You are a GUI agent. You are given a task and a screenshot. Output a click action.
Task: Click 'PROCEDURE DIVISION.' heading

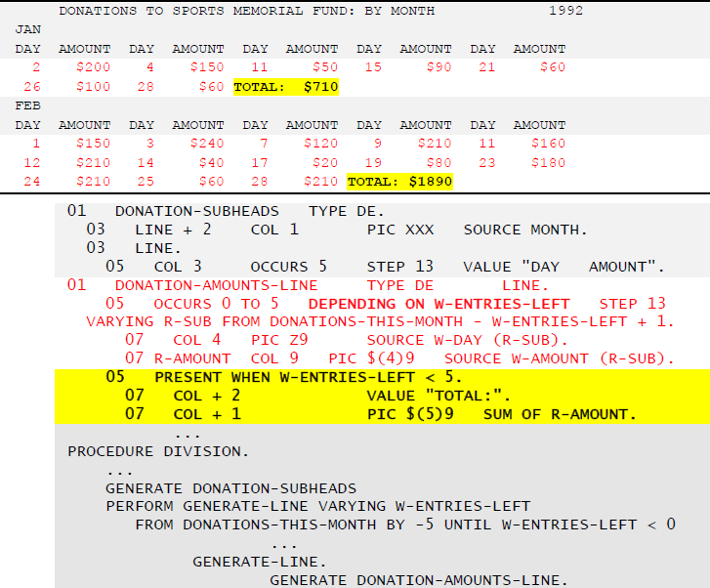click(x=158, y=451)
